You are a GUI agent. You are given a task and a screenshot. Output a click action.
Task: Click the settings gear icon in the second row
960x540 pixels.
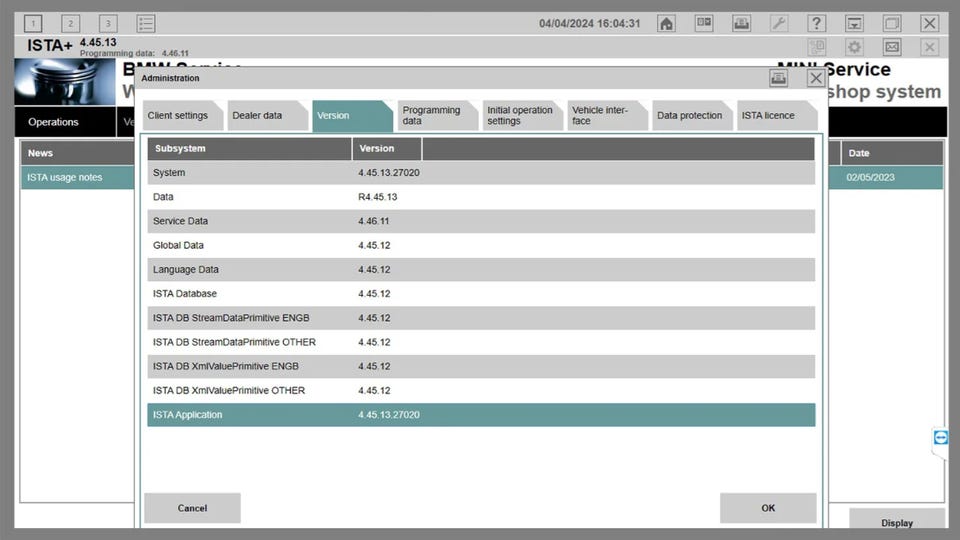[854, 47]
